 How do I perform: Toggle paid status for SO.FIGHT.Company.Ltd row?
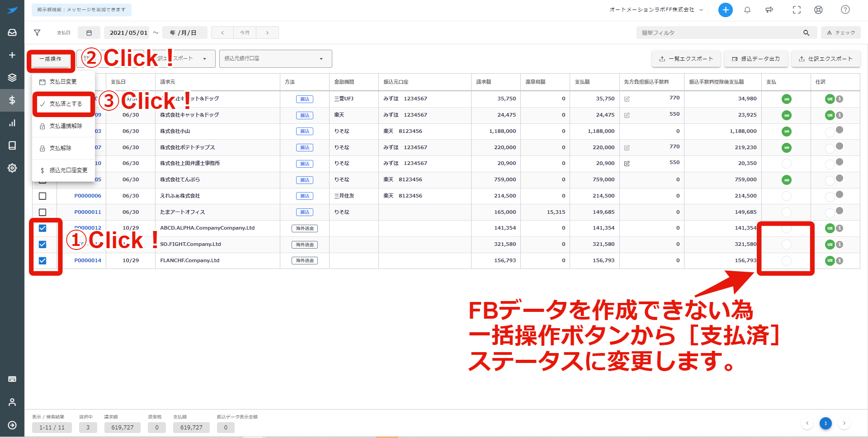tap(787, 245)
